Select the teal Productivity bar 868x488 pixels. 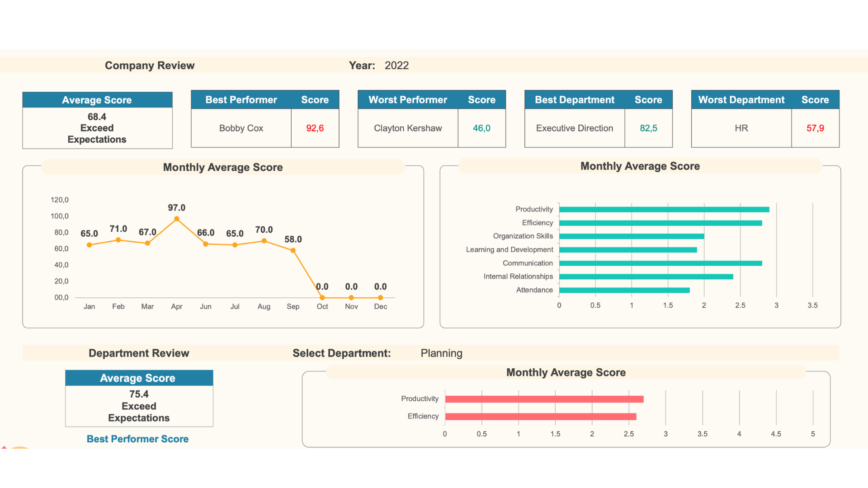(x=664, y=210)
